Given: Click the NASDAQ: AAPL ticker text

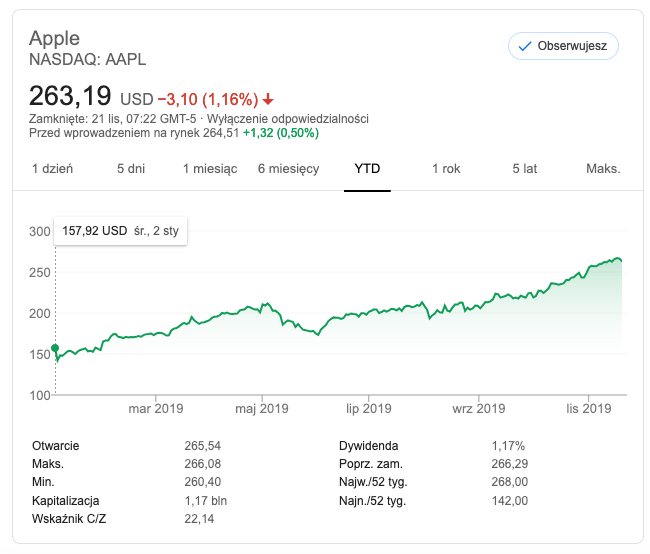Looking at the screenshot, I should coord(87,60).
